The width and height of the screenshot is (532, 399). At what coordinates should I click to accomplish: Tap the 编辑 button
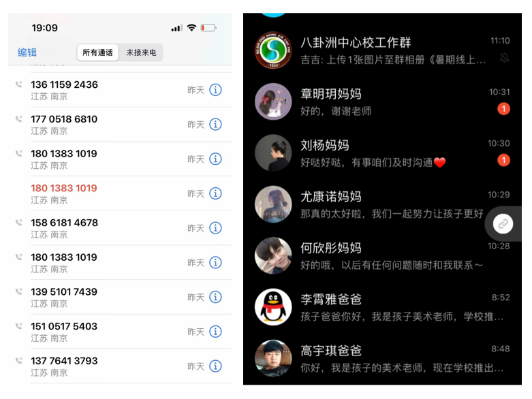(x=27, y=52)
